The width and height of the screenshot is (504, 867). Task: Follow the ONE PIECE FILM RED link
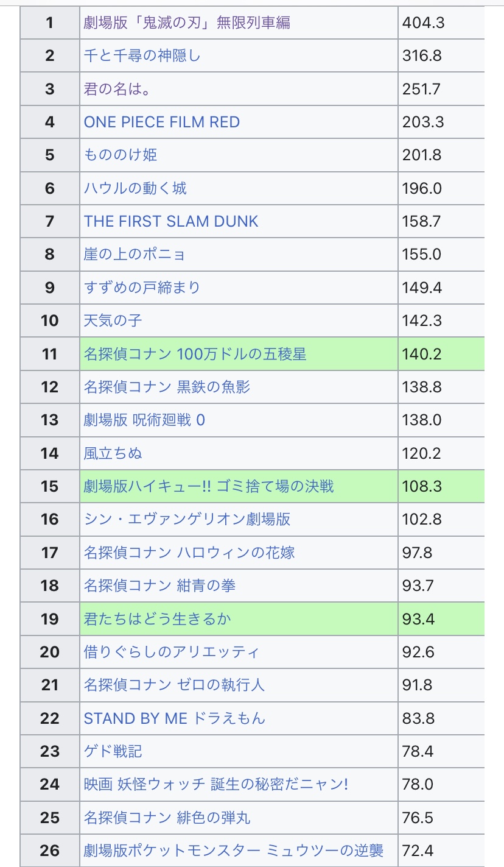[162, 122]
